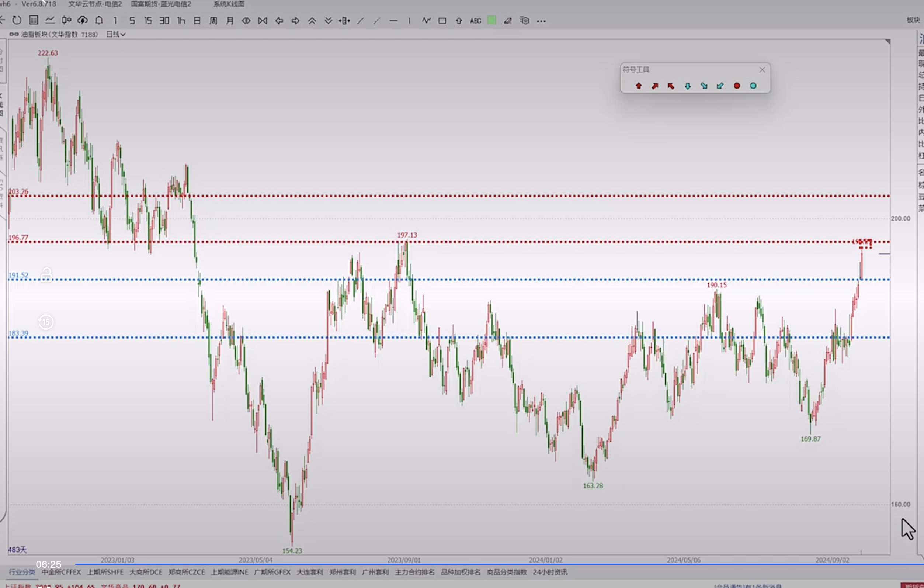Click the double down chevron icon

point(328,21)
